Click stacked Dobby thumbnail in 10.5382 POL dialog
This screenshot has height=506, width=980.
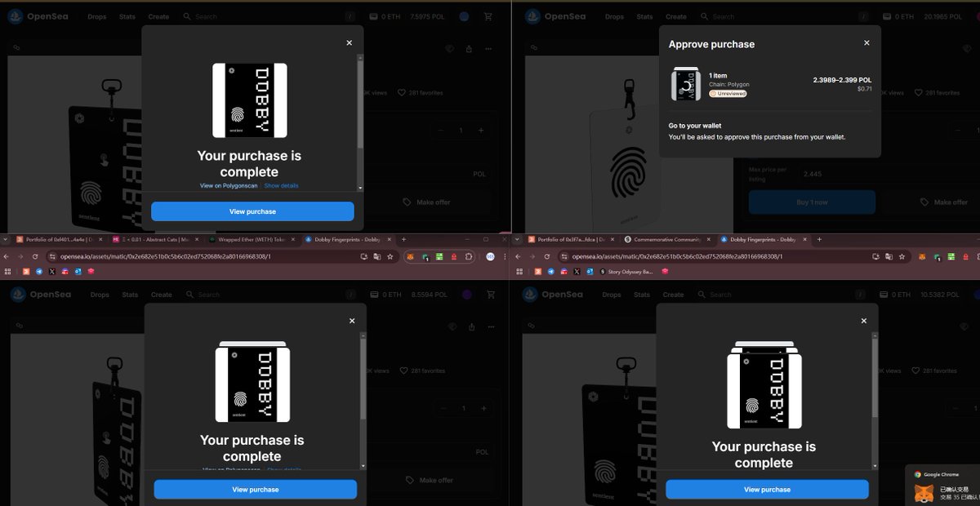[764, 385]
